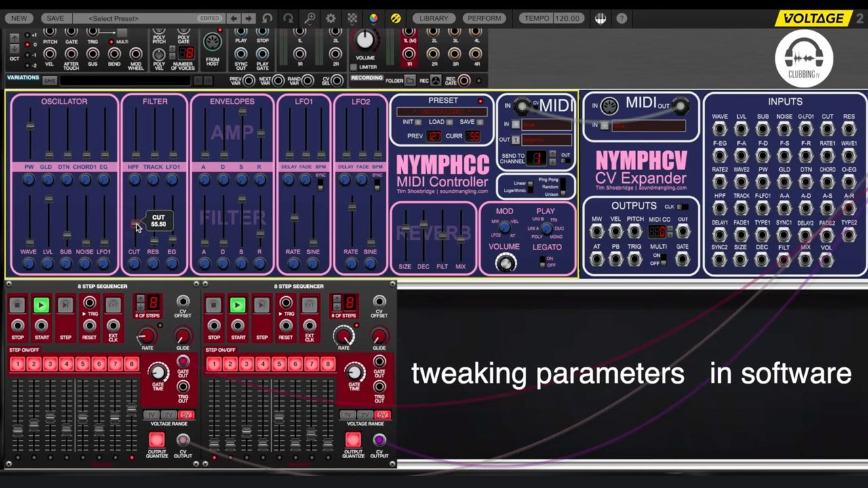Open the MIDI Controller OUT device dropdown
868x488 pixels.
tap(545, 140)
